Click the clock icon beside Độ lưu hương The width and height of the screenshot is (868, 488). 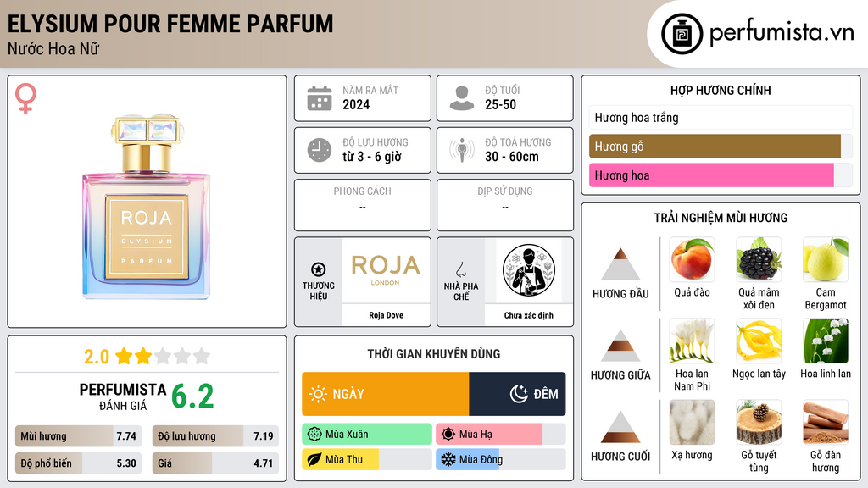(x=320, y=150)
